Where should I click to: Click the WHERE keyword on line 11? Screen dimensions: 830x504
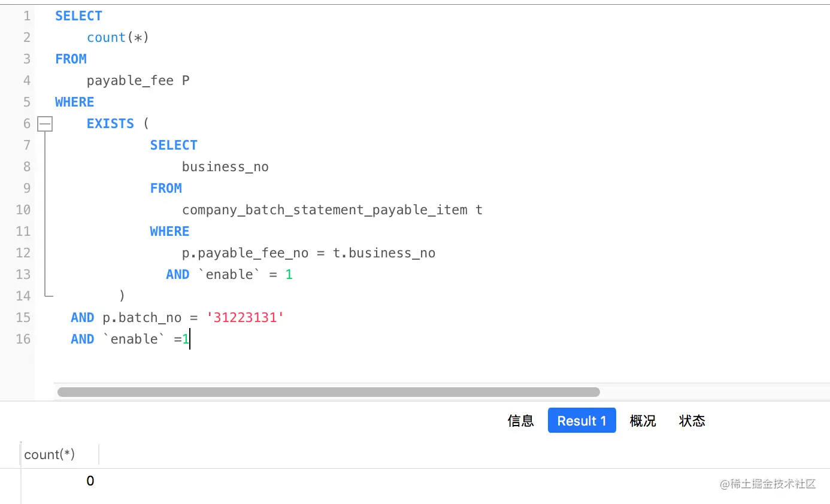(x=169, y=231)
